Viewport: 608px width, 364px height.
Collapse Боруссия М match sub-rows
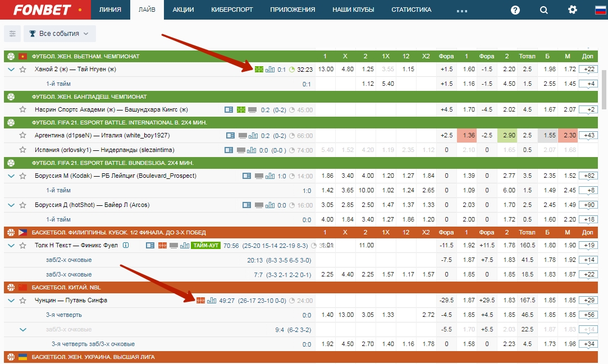coord(11,176)
